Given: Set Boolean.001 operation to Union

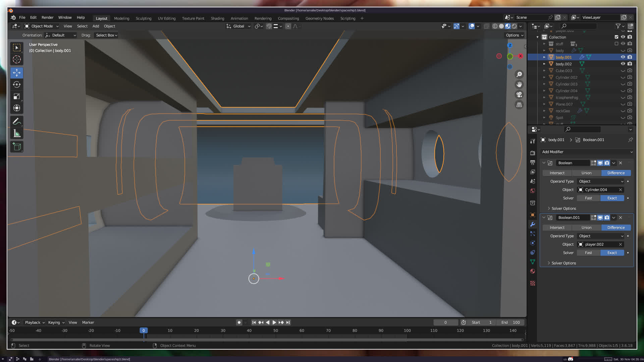Looking at the screenshot, I should (586, 228).
